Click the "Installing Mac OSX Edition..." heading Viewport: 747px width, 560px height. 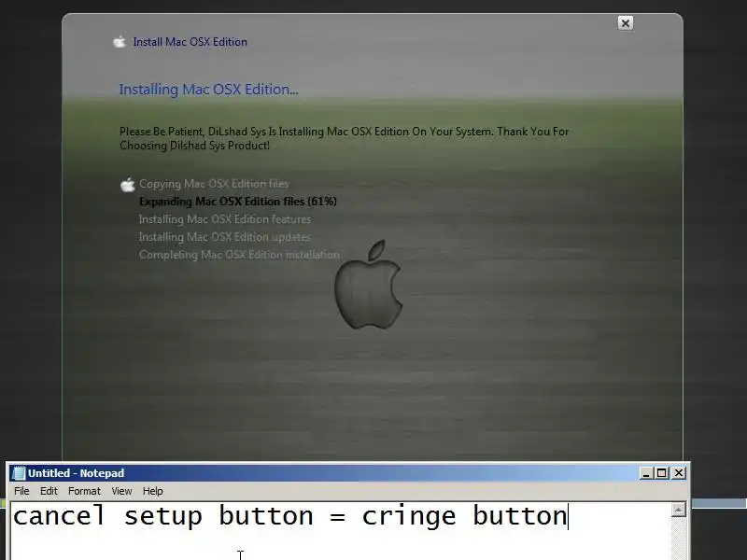tap(208, 90)
